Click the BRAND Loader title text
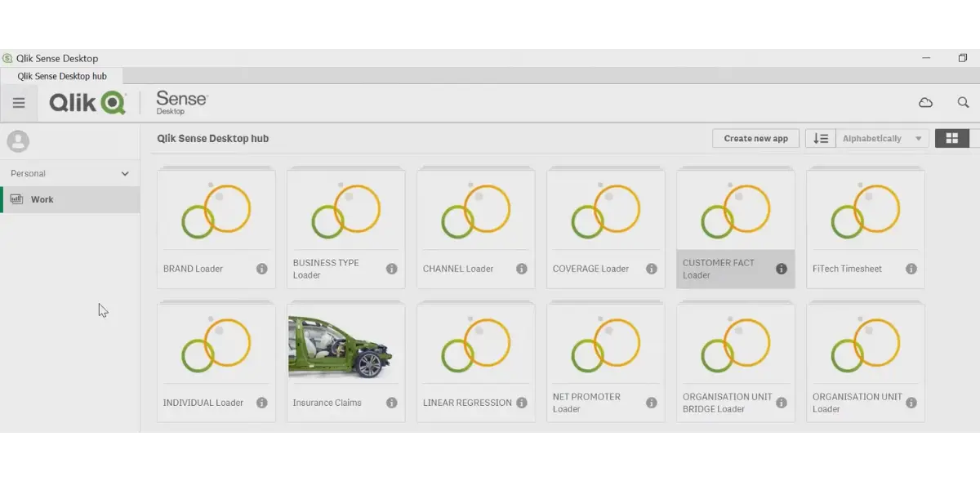This screenshot has width=980, height=490. [193, 269]
